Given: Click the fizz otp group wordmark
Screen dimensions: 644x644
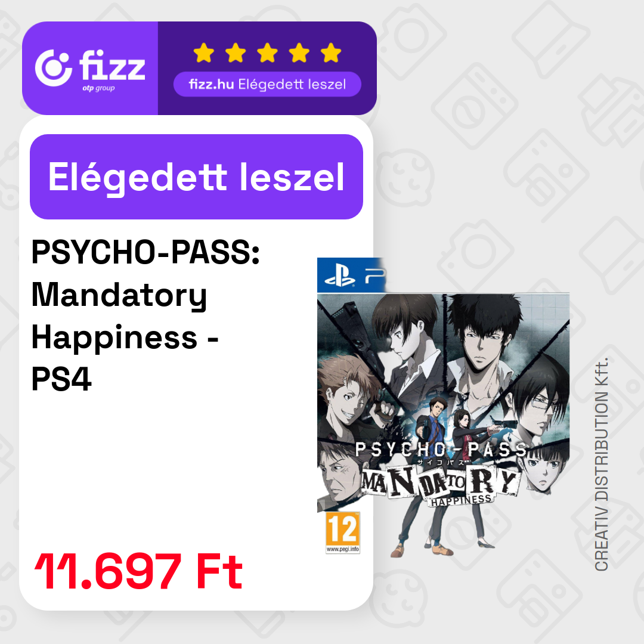Looking at the screenshot, I should (112, 70).
